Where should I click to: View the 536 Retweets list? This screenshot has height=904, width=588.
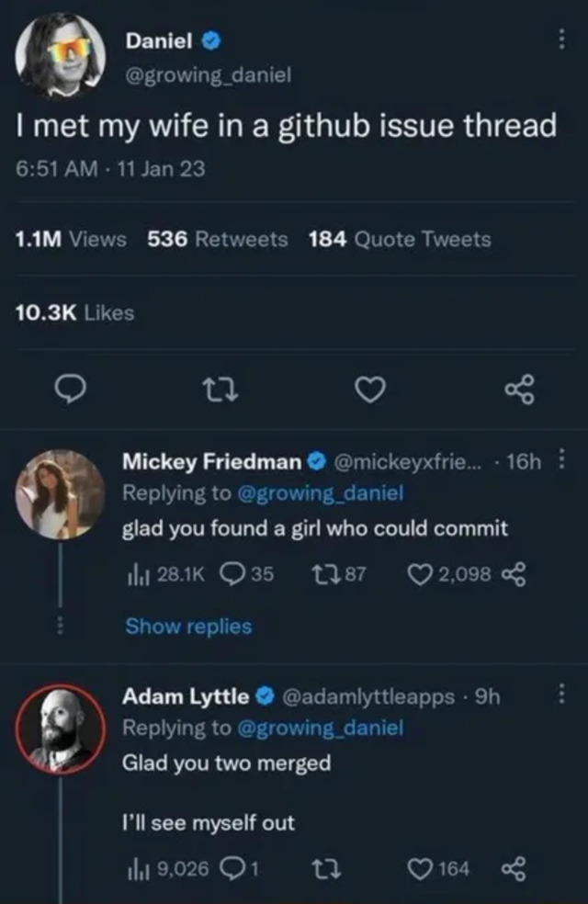[217, 240]
